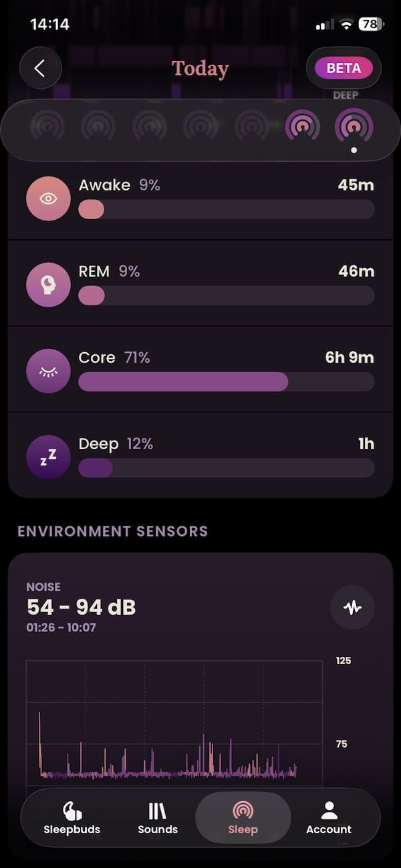
Task: Select the third dimmed sleep day icon
Action: click(150, 126)
